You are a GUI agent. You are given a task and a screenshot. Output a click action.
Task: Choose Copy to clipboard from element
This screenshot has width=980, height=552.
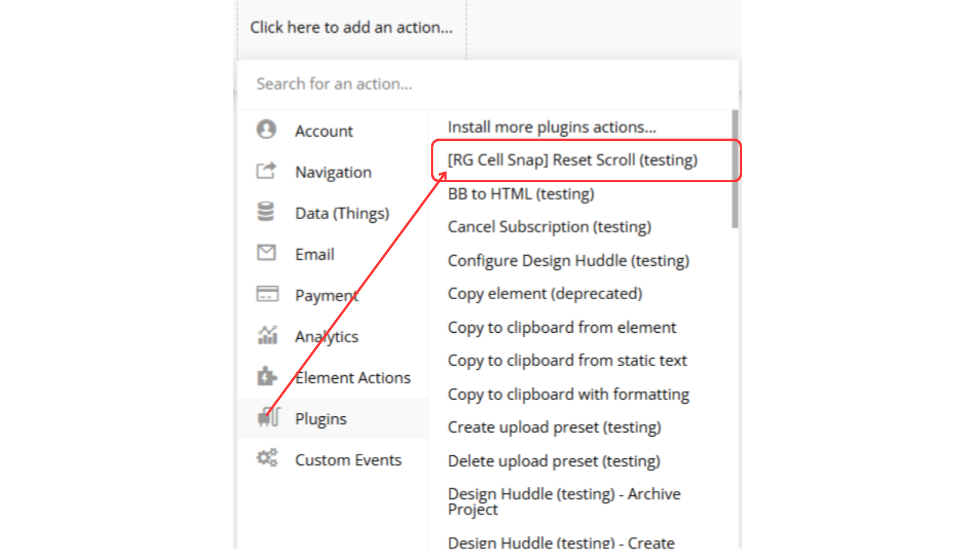tap(562, 327)
